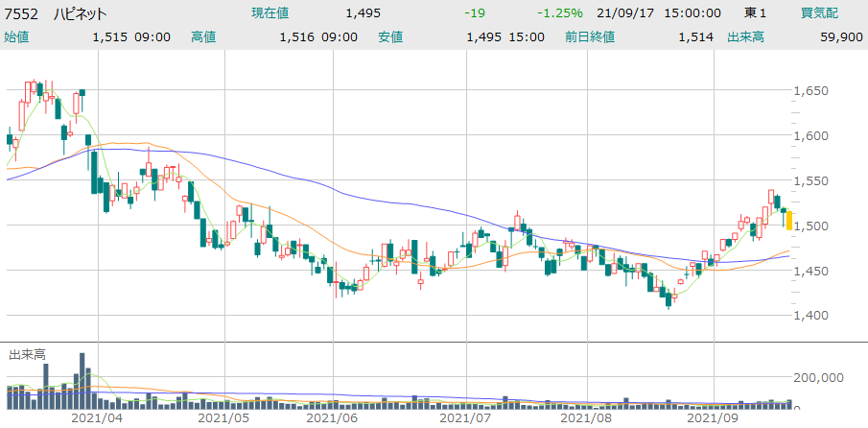Click the yellow latest candlestick
This screenshot has width=868, height=428.
(788, 220)
